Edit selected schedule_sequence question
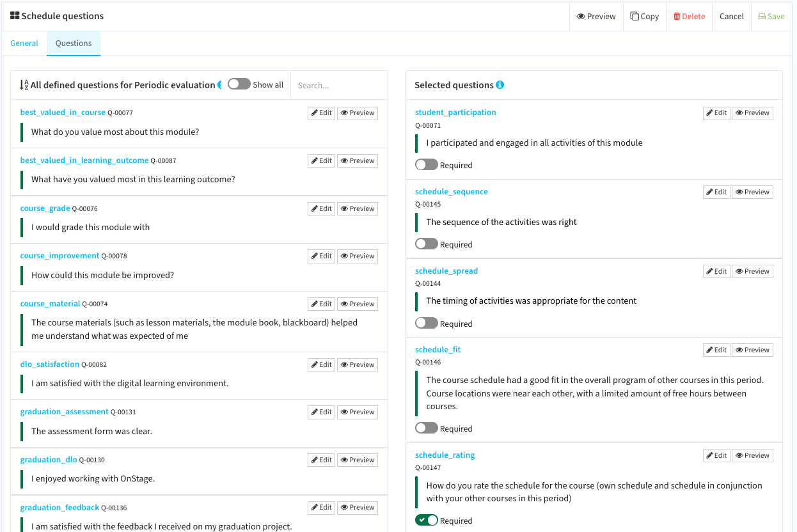The image size is (797, 532). coord(716,192)
